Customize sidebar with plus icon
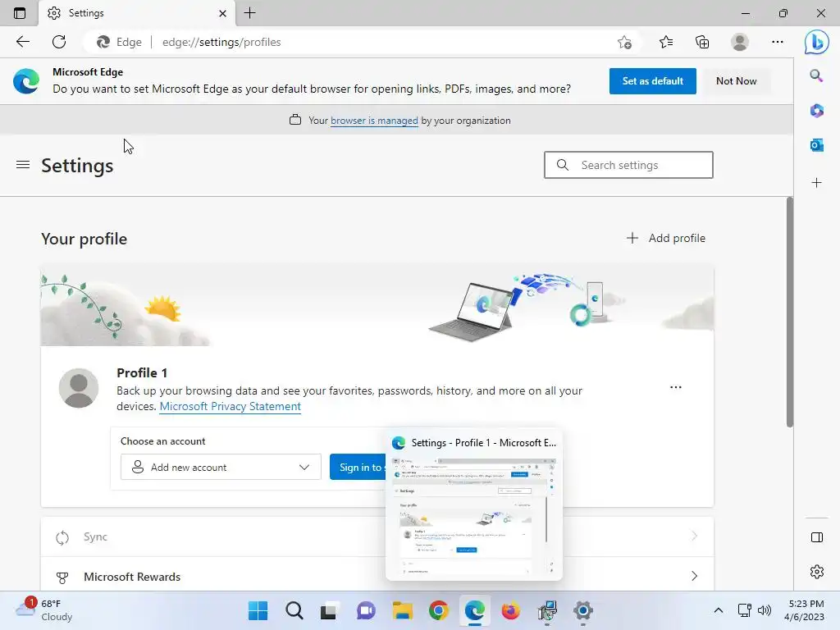Image resolution: width=840 pixels, height=630 pixels. 816,183
